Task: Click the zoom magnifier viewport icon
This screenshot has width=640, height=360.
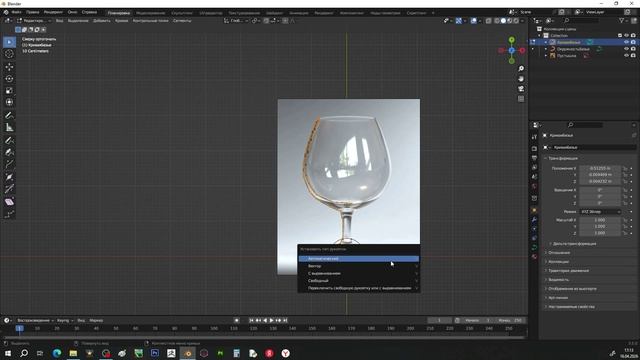Action: click(521, 69)
